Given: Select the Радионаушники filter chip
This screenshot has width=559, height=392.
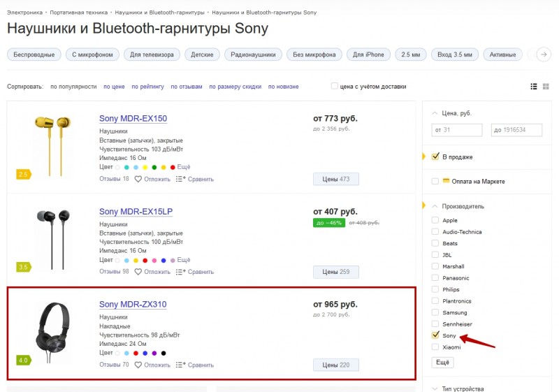Looking at the screenshot, I should 253,55.
